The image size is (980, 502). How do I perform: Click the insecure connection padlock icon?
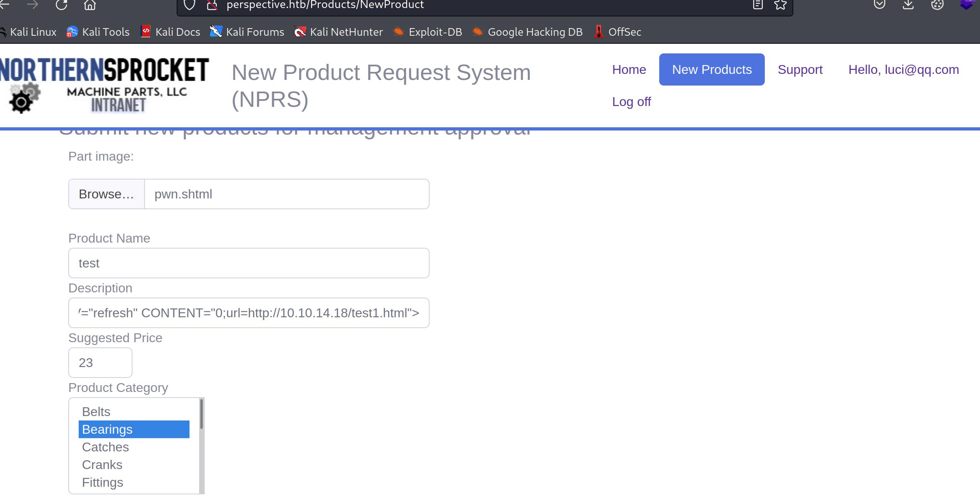212,5
